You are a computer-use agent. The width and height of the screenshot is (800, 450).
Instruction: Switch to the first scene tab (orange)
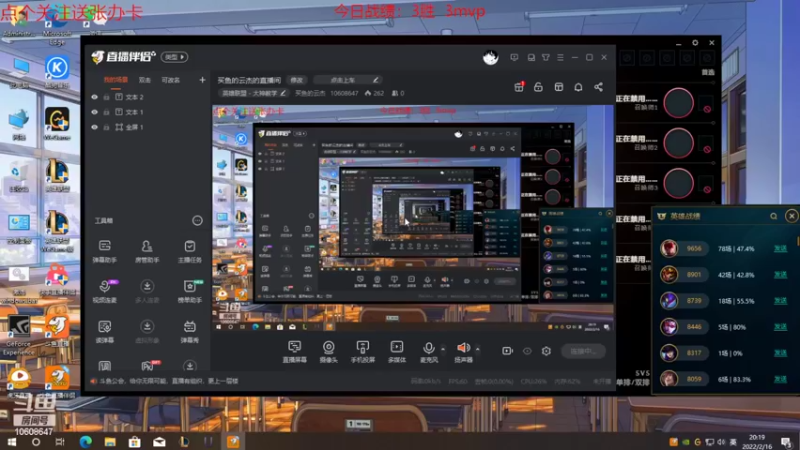[116, 80]
